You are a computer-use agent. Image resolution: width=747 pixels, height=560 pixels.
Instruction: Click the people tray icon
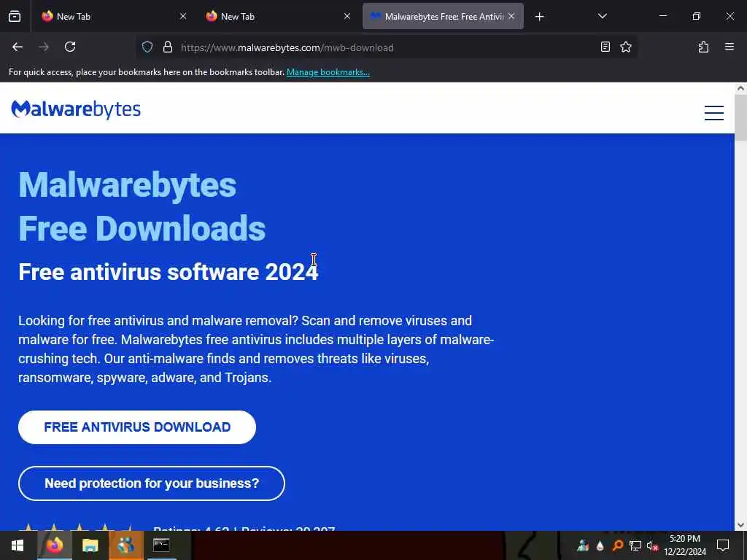[x=583, y=545]
